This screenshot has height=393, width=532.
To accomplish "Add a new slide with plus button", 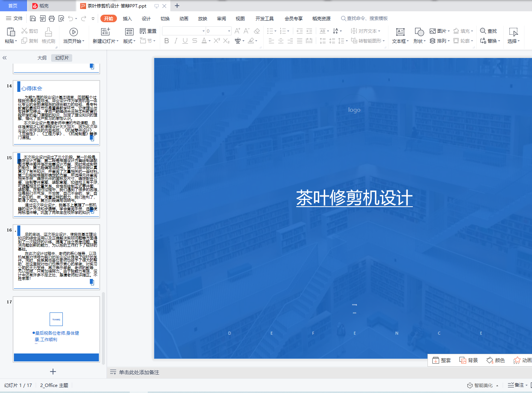I will click(53, 372).
